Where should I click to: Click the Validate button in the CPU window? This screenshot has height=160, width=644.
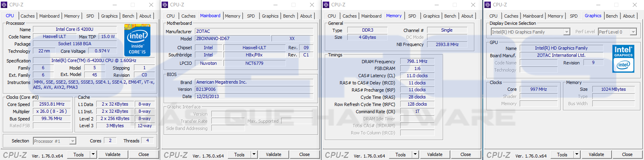[113, 154]
